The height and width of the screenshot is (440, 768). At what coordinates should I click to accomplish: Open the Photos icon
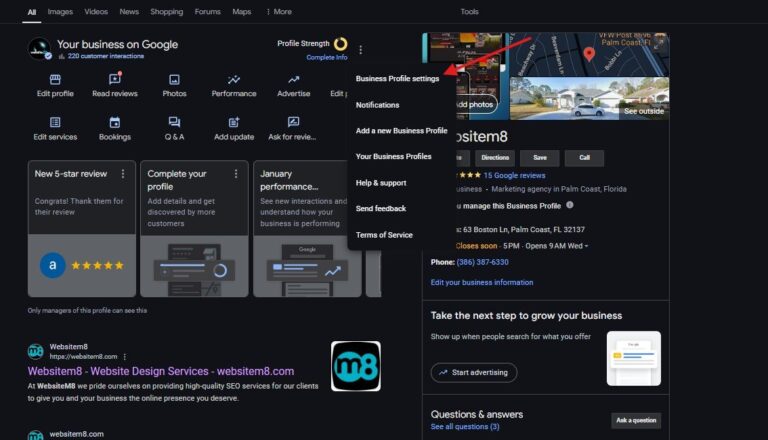click(x=174, y=79)
